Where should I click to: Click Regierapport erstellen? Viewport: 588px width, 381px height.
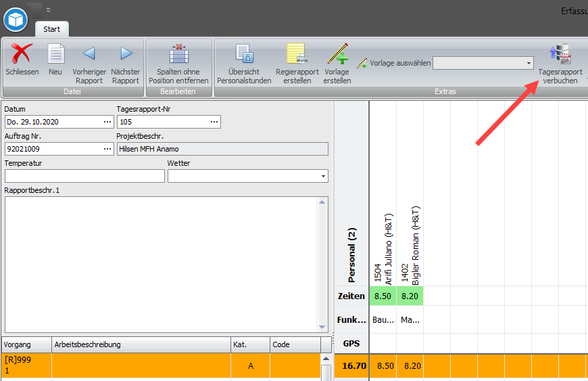[x=297, y=64]
